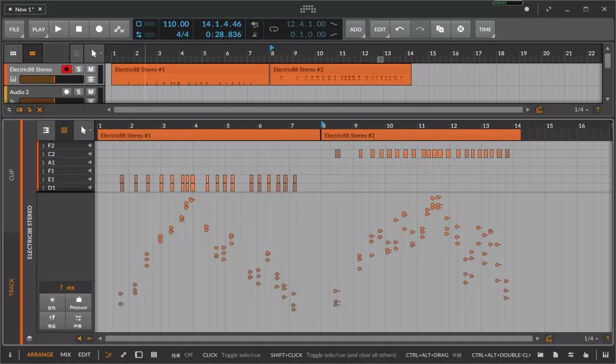Click the track I/O arrows icon
Image resolution: width=616 pixels, height=364 pixels.
coord(9,110)
